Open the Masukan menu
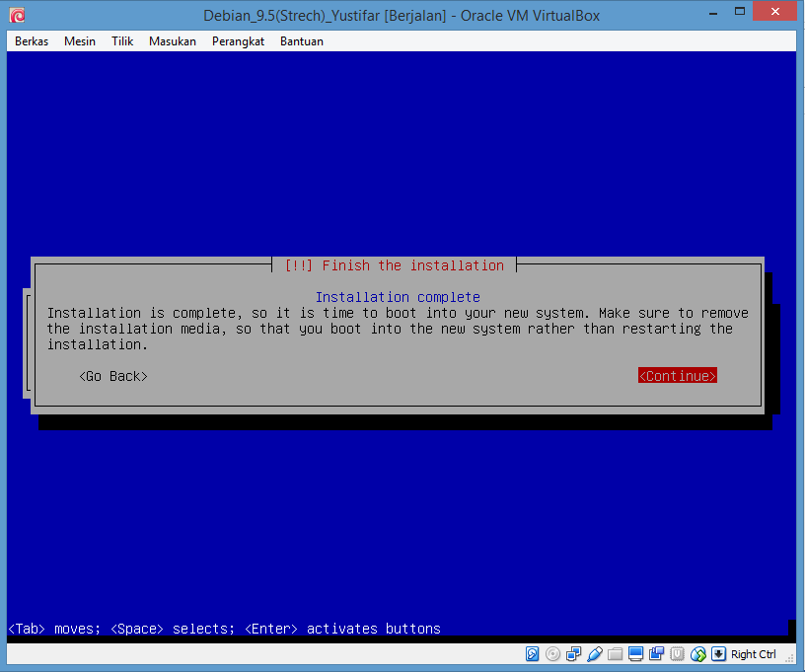The width and height of the screenshot is (805, 672). click(x=173, y=41)
